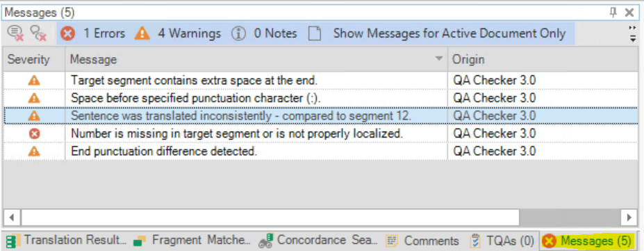Sort by the Severity column header
644x251 pixels.
pyautogui.click(x=28, y=60)
